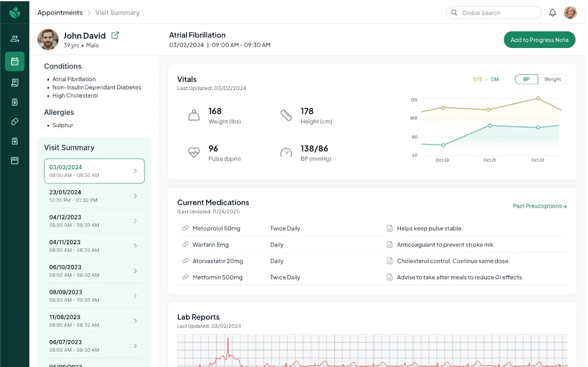Switch vitals chart to Weight

(552, 79)
